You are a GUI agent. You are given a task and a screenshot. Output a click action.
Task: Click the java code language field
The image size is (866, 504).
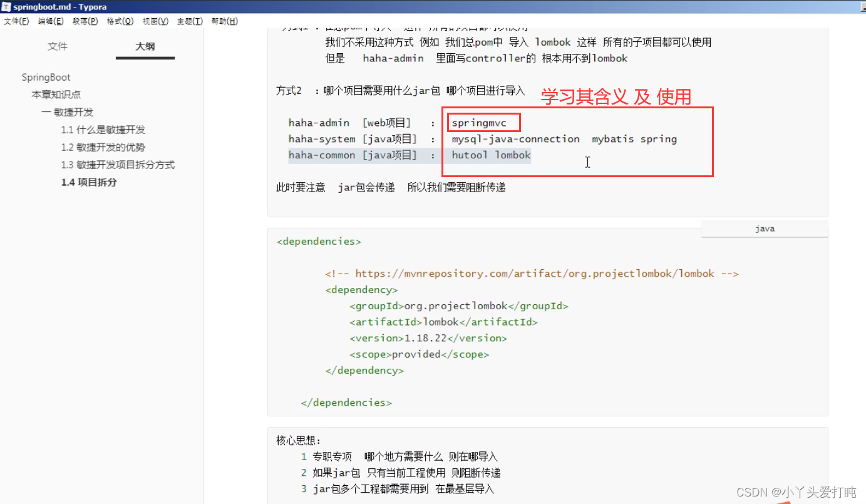[765, 229]
